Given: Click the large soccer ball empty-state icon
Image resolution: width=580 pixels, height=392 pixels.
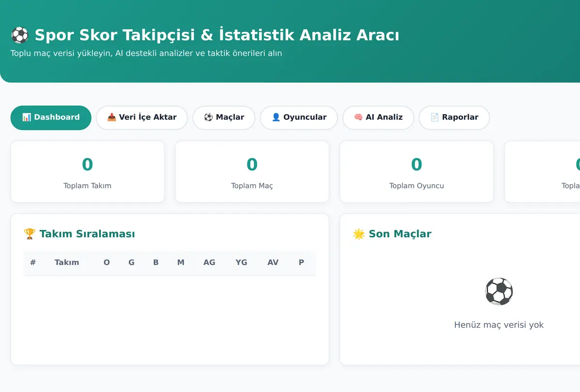Looking at the screenshot, I should click(x=499, y=291).
